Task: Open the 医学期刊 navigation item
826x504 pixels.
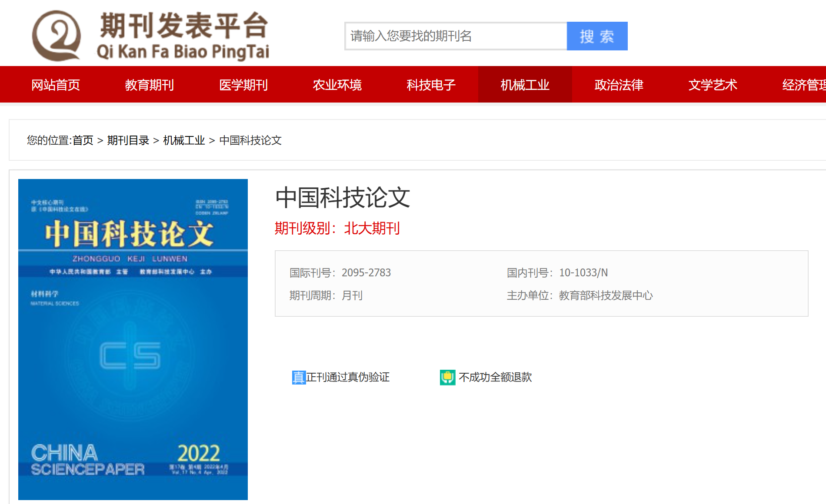Action: [243, 85]
